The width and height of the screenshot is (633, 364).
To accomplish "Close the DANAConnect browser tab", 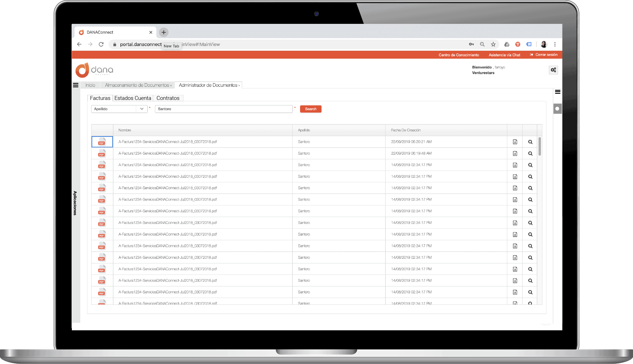I will 151,32.
